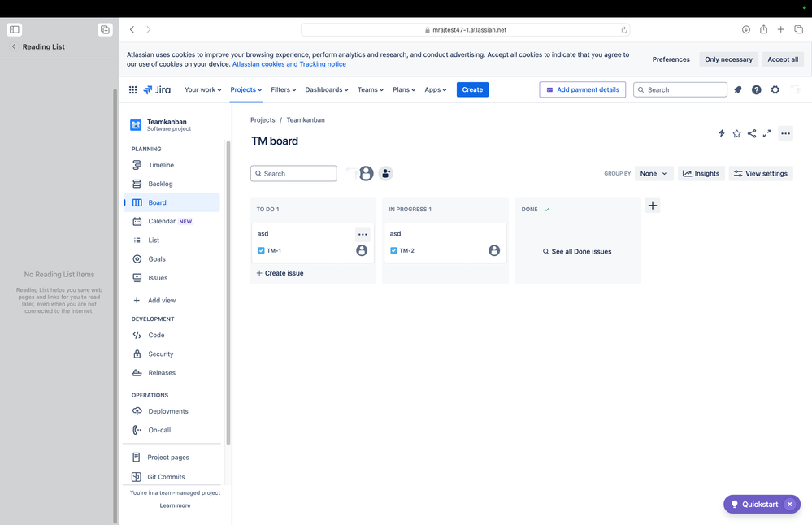Open Code under Development
Screen dimensions: 812x525
click(x=172, y=335)
